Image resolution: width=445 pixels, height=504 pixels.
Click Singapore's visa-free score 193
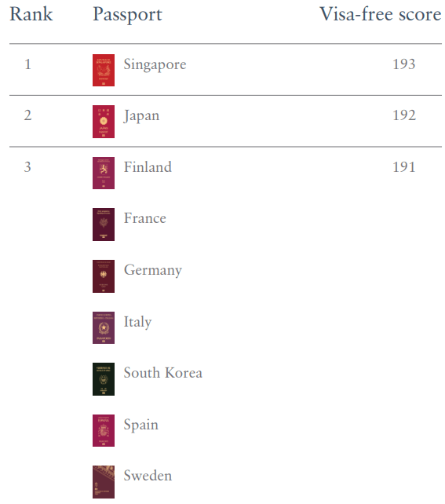pyautogui.click(x=404, y=64)
